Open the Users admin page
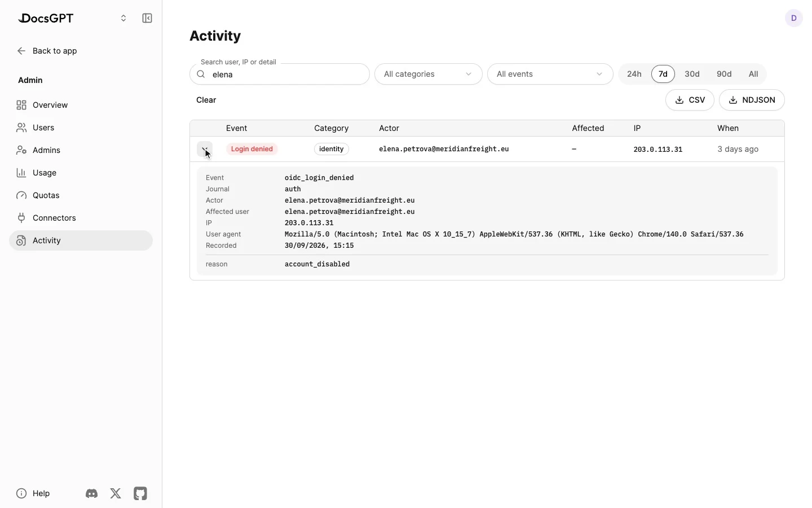Viewport: 812px width, 508px height. tap(81, 128)
